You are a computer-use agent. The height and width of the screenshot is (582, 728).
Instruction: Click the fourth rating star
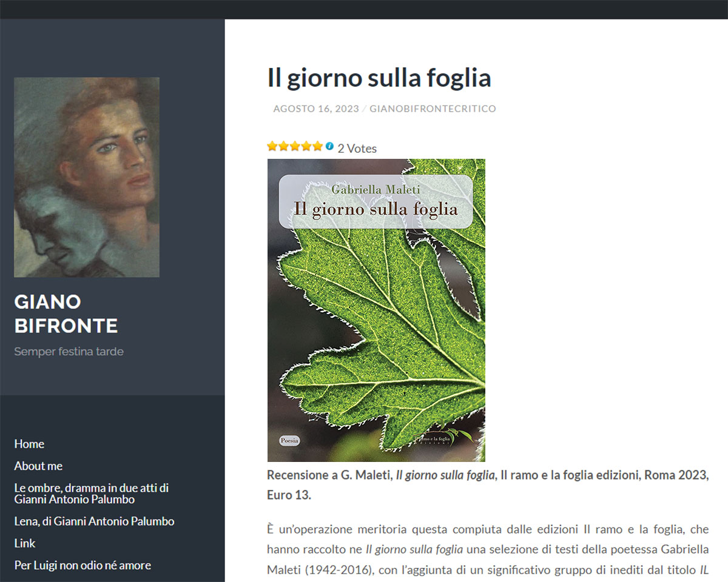306,145
